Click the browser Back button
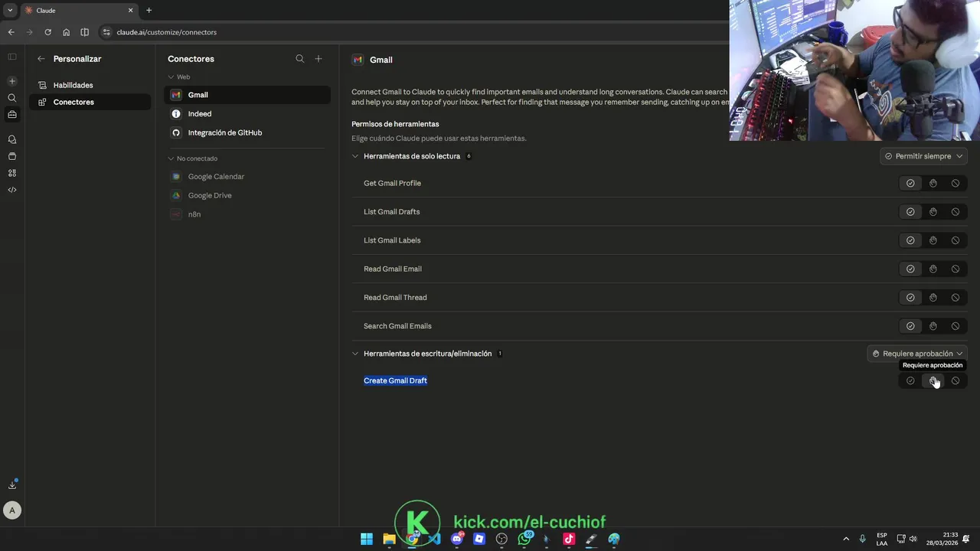Viewport: 980px width, 551px height. tap(11, 32)
